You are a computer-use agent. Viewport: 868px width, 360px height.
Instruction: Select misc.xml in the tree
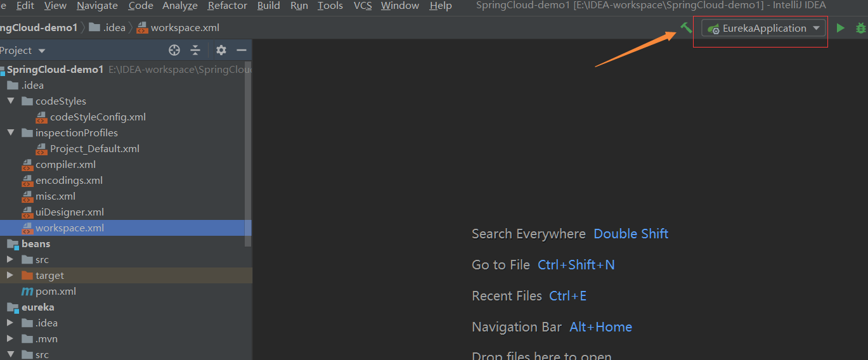click(56, 196)
